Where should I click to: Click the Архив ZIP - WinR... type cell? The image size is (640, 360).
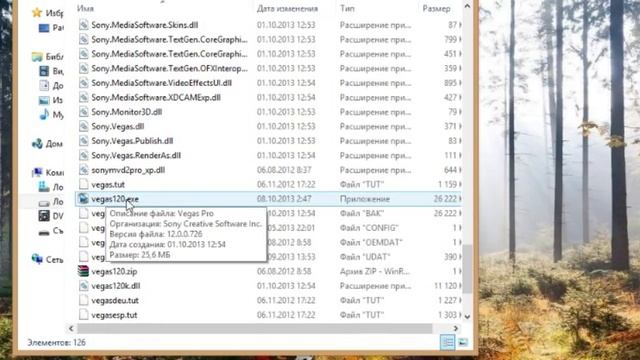tap(375, 271)
